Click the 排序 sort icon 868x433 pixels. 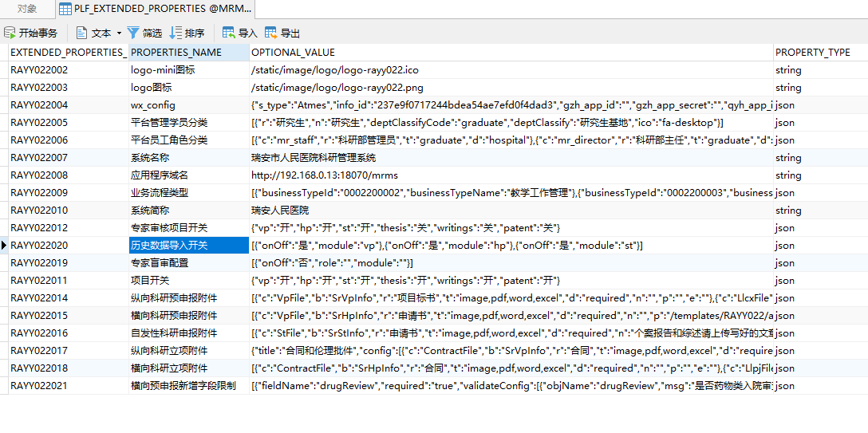coord(176,33)
